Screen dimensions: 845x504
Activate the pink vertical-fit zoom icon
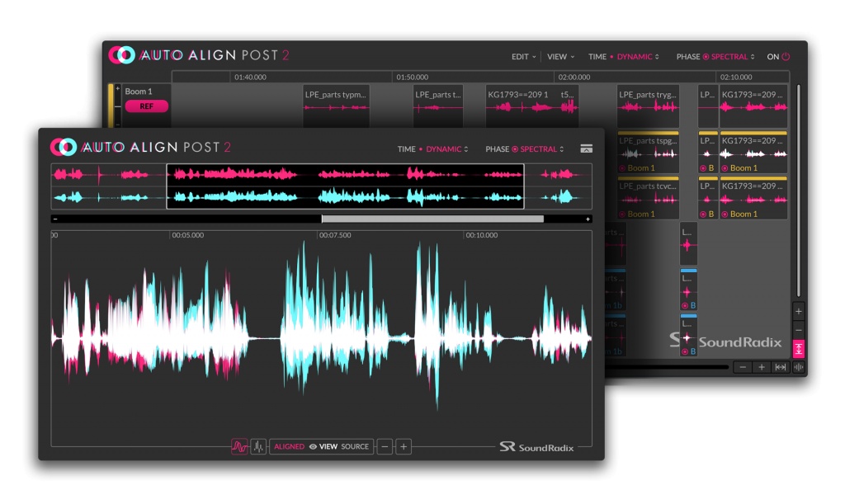point(799,350)
